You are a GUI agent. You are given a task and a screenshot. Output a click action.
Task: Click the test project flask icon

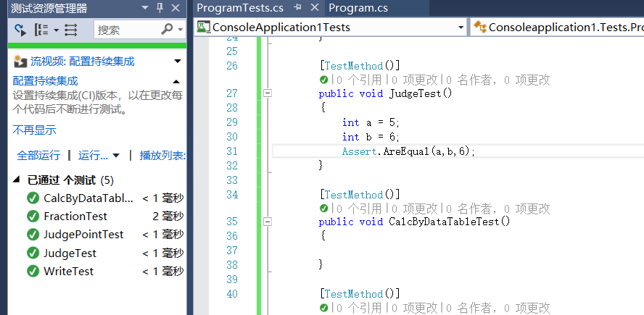[203, 27]
